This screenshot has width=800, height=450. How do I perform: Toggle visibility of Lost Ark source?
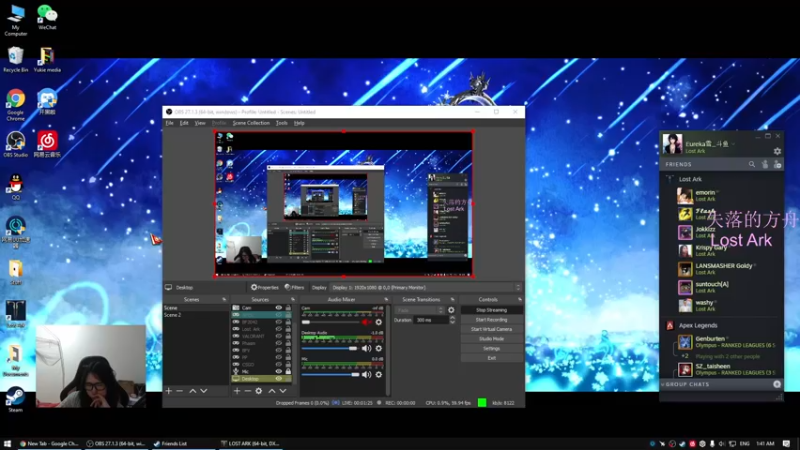(x=279, y=329)
